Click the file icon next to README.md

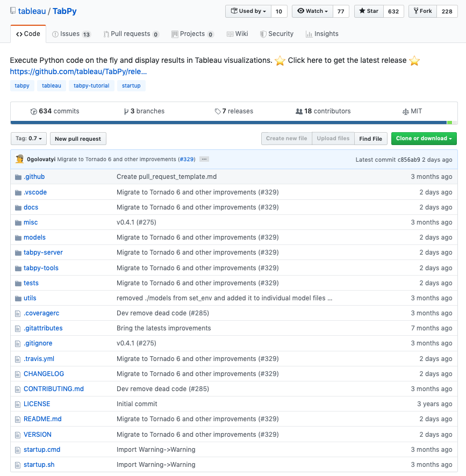pyautogui.click(x=18, y=420)
